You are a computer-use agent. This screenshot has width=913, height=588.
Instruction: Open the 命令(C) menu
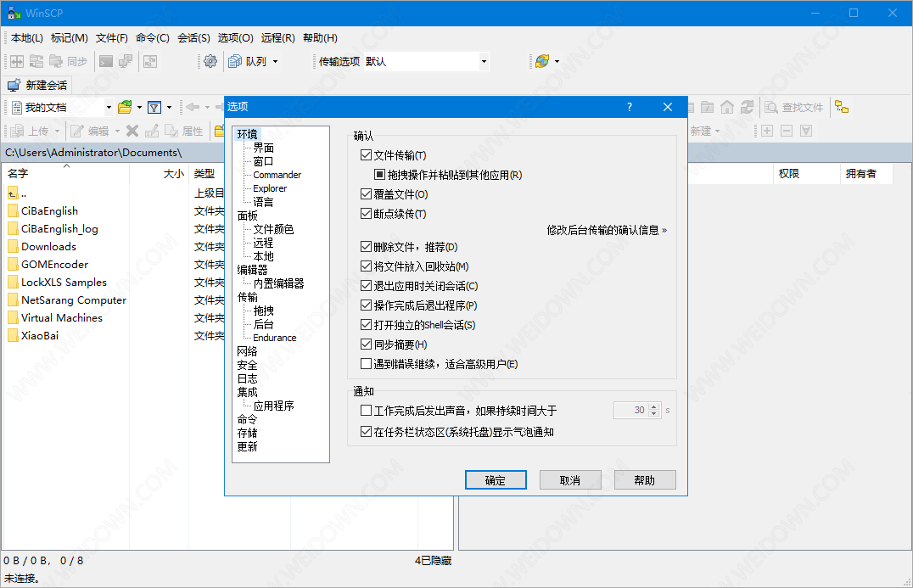pos(152,37)
